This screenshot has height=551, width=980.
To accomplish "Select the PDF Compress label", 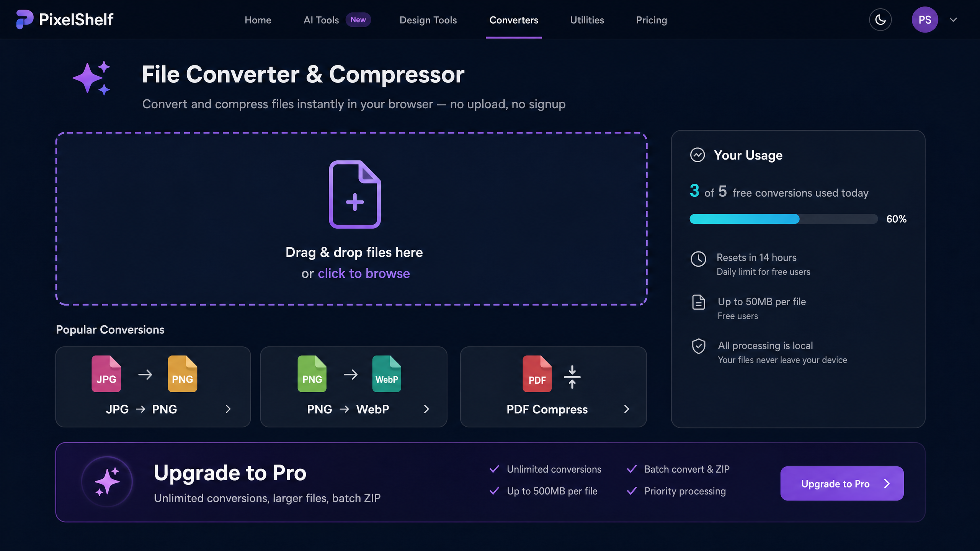I will [x=547, y=409].
